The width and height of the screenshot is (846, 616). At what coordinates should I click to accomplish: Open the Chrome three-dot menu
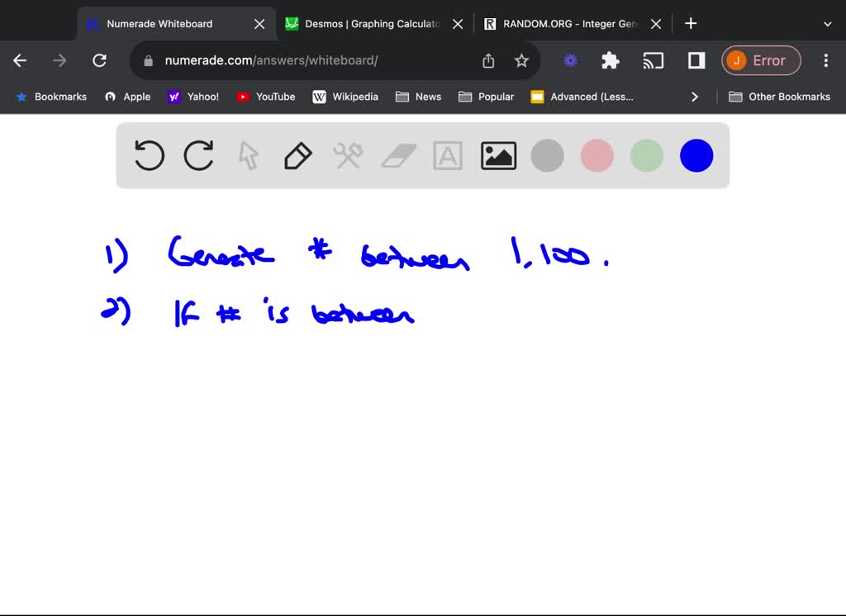coord(825,60)
